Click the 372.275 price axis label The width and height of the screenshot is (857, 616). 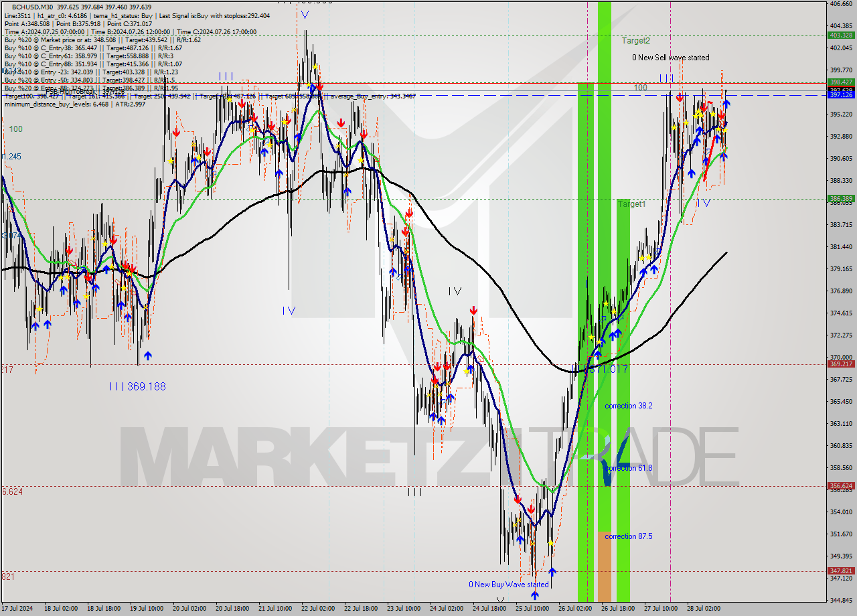pos(841,335)
